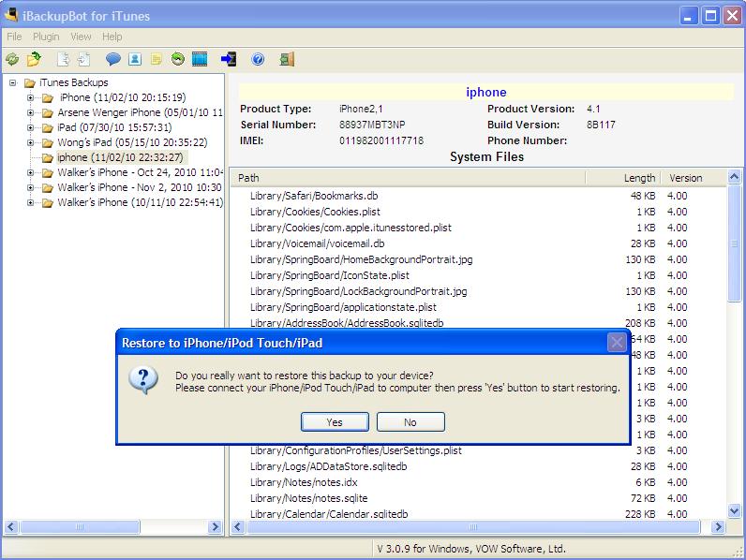
Task: Click the exit door toolbar icon
Action: [287, 59]
